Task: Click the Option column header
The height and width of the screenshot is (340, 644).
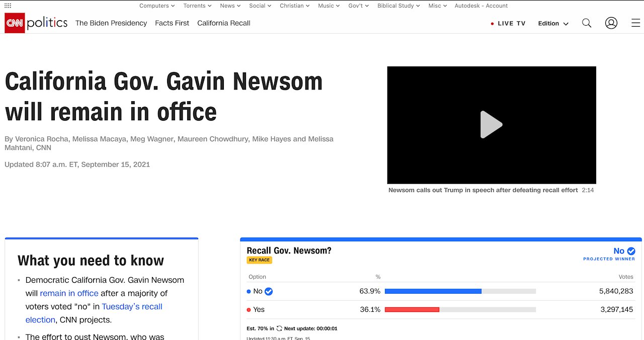Action: pyautogui.click(x=257, y=277)
